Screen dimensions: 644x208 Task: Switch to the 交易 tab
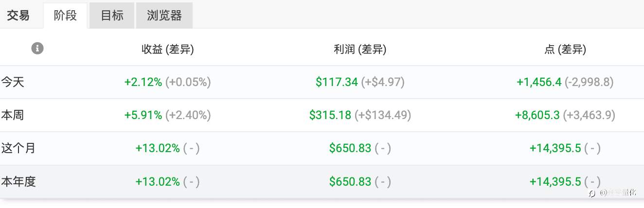[18, 16]
